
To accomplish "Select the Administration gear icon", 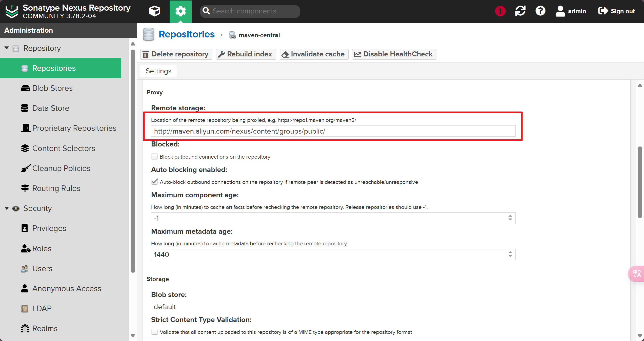I will tap(180, 11).
